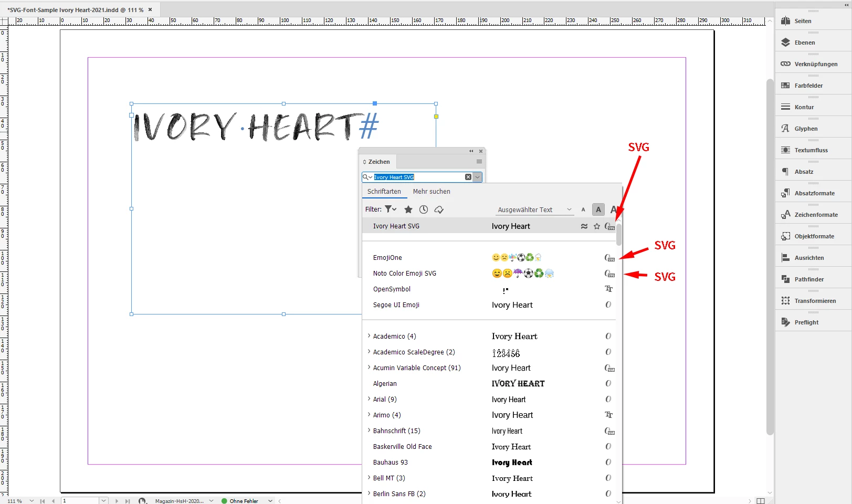
Task: Expand the Arimo font family
Action: pos(369,415)
